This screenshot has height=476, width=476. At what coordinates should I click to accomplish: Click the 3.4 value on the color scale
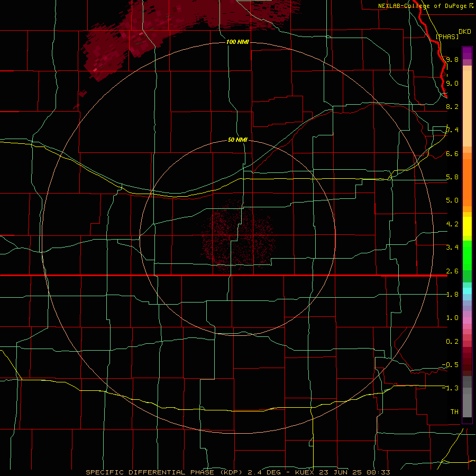tap(452, 248)
